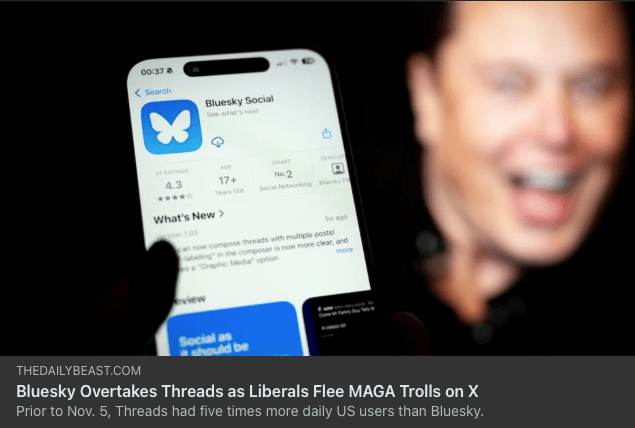Expand release notes with the more link
The image size is (635, 428).
pyautogui.click(x=344, y=250)
